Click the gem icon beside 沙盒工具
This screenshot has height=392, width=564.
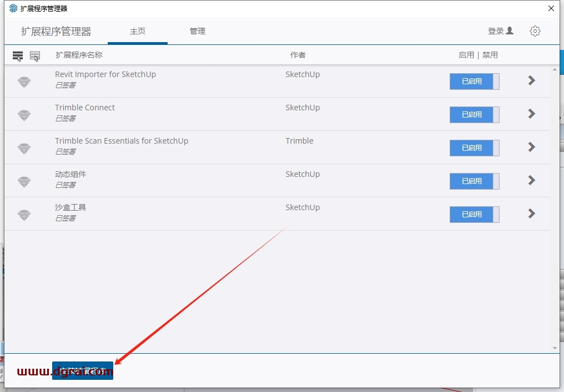(x=24, y=215)
